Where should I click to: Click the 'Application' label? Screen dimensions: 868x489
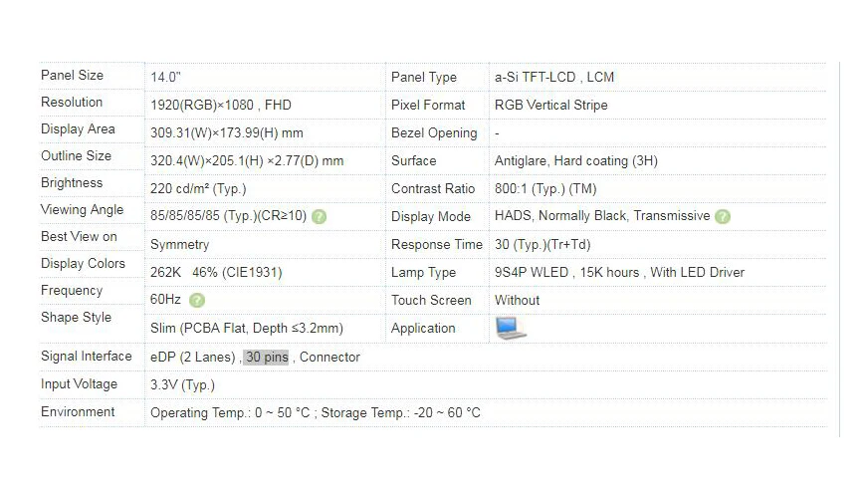click(423, 329)
